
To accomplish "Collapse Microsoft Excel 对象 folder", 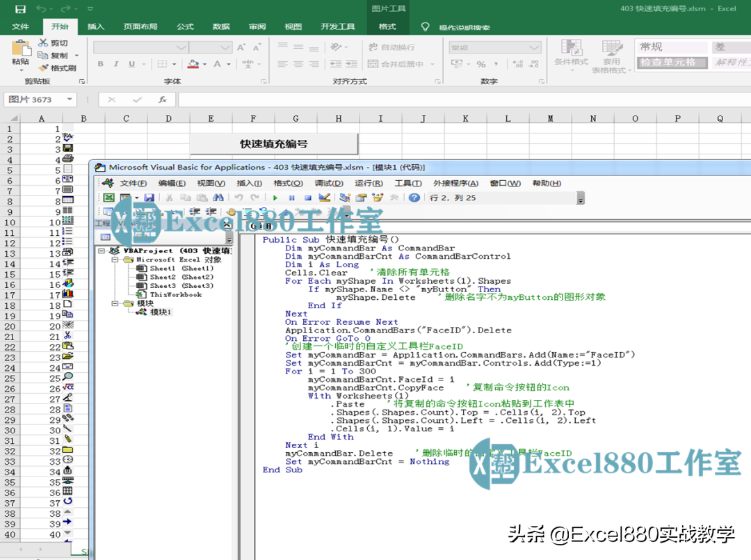I will (115, 259).
